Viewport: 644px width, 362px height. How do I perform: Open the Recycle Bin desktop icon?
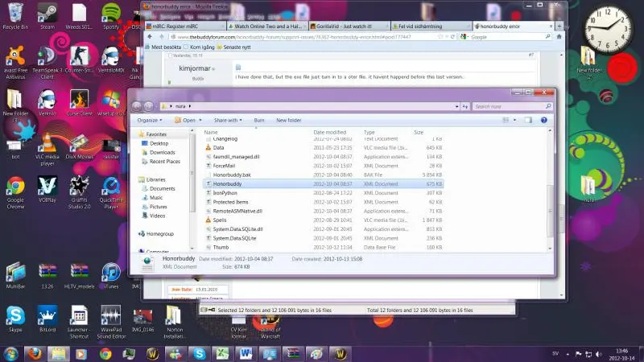coord(15,15)
